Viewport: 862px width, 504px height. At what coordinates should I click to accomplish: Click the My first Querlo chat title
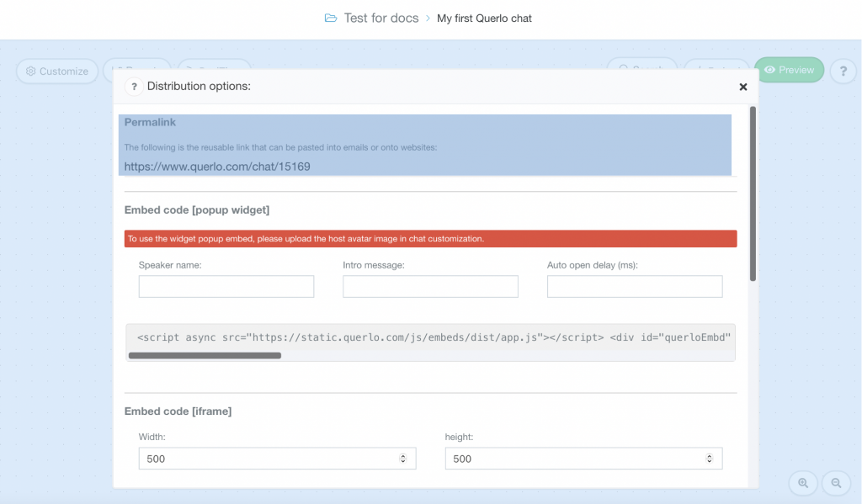[484, 19]
